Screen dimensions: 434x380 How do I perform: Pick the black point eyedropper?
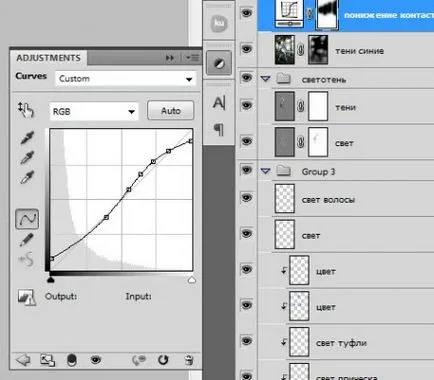(x=27, y=137)
